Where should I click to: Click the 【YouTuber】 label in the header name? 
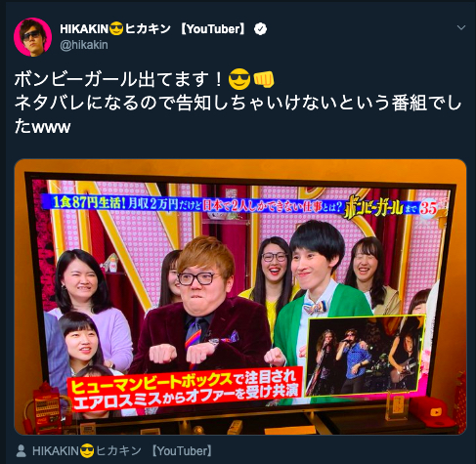tap(213, 29)
